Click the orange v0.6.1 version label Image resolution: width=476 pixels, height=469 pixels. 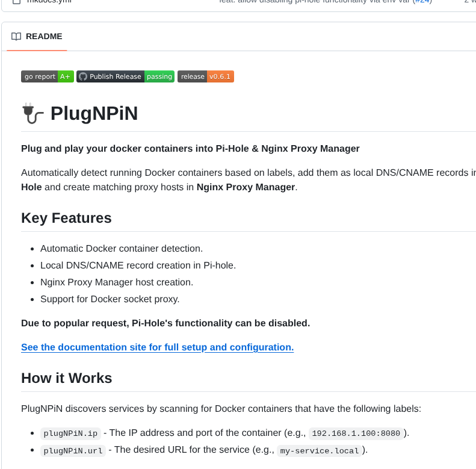tap(220, 76)
